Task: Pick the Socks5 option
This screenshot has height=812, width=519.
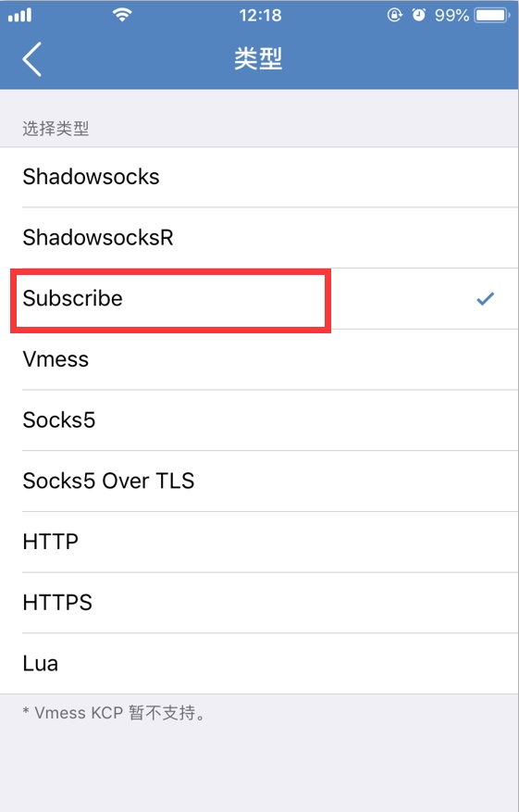Action: pos(259,420)
